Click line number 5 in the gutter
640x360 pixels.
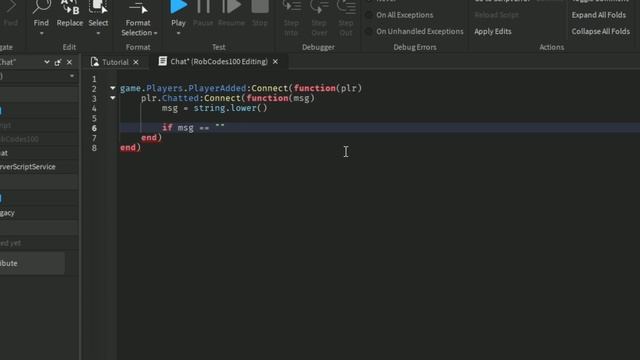[94, 118]
